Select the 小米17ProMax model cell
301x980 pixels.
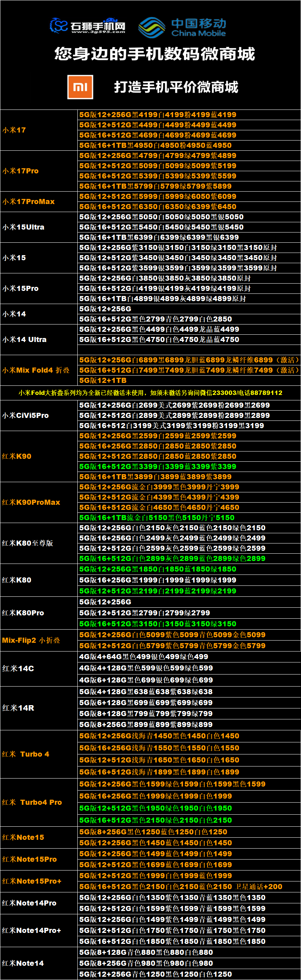pyautogui.click(x=38, y=201)
